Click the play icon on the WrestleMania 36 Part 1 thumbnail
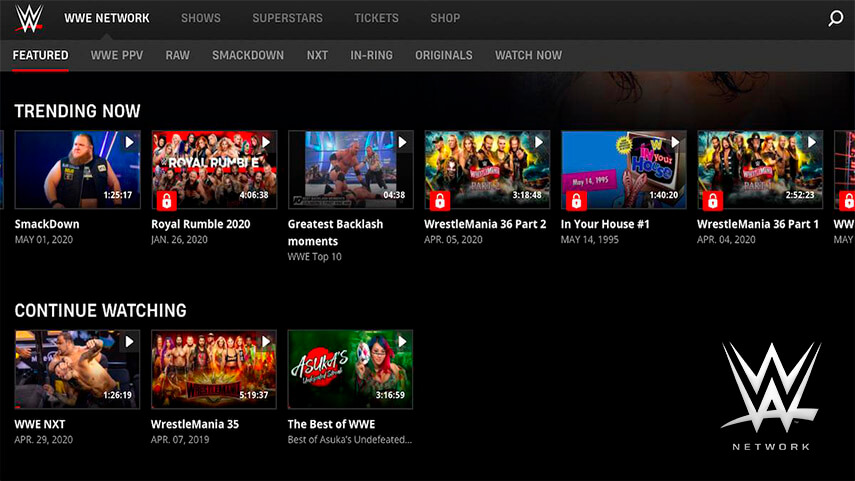 pos(812,142)
